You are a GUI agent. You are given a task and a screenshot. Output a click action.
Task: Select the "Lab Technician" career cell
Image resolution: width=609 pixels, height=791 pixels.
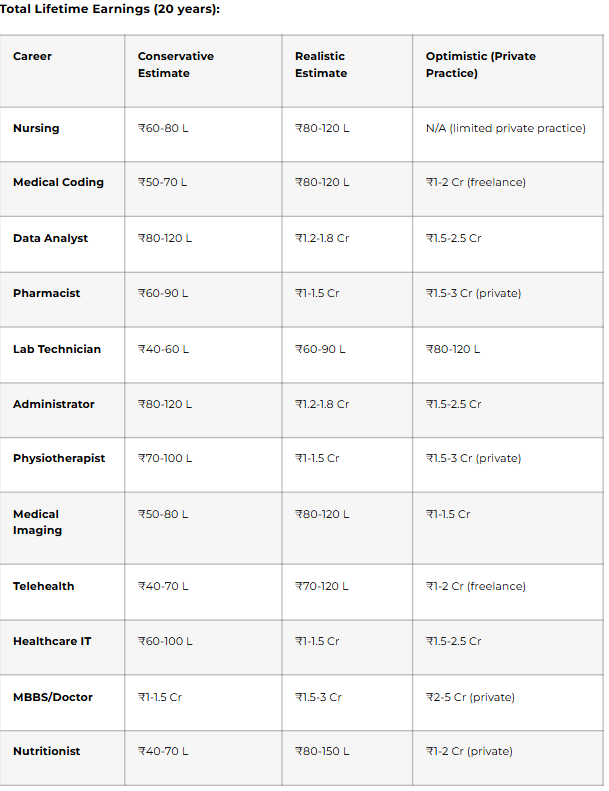click(57, 349)
